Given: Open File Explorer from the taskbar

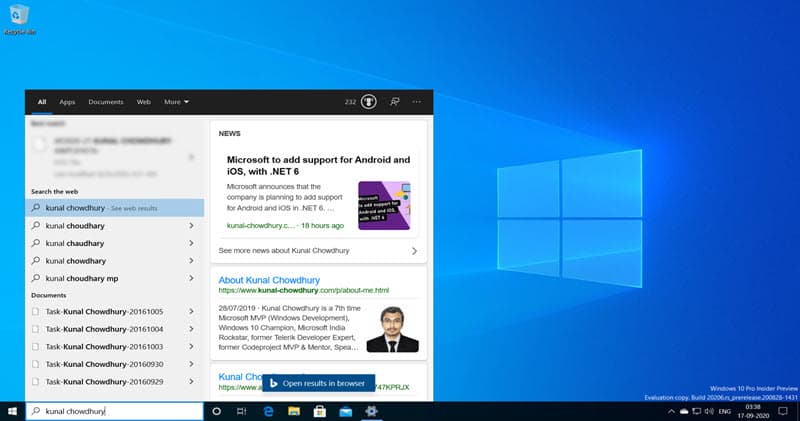Looking at the screenshot, I should (294, 411).
